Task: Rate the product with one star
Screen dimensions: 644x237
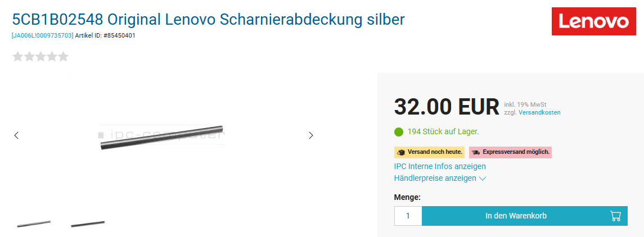Action: click(18, 57)
